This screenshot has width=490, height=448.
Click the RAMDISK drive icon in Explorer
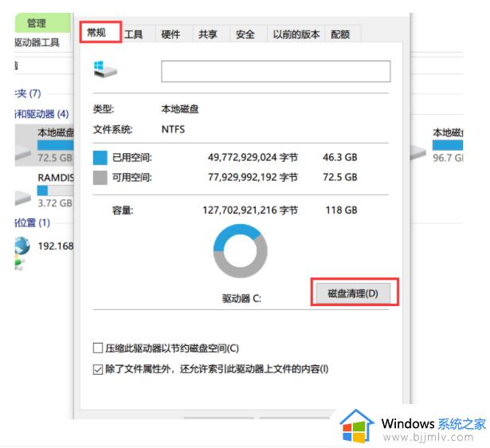(x=23, y=197)
